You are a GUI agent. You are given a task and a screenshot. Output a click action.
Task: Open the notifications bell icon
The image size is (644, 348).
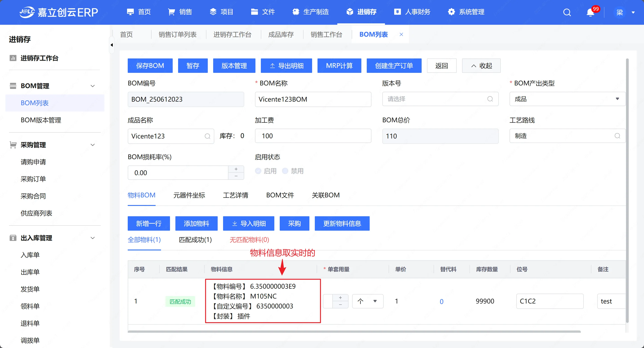[x=590, y=12]
